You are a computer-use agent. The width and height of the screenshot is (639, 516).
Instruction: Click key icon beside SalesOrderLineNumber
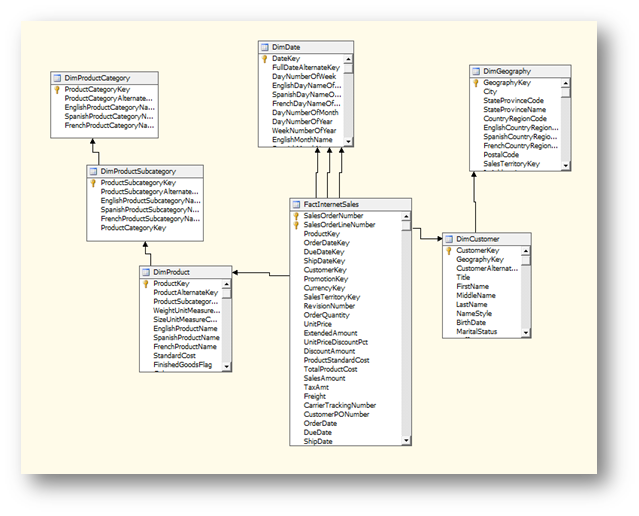coord(296,225)
